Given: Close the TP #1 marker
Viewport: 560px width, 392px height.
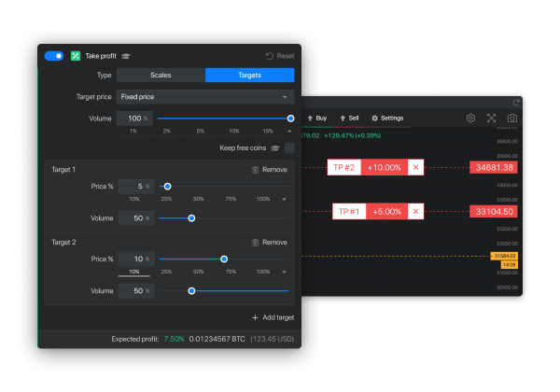Looking at the screenshot, I should (x=415, y=212).
